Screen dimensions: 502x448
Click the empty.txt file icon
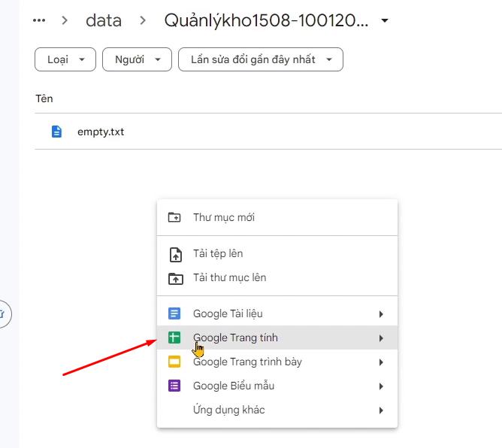56,132
